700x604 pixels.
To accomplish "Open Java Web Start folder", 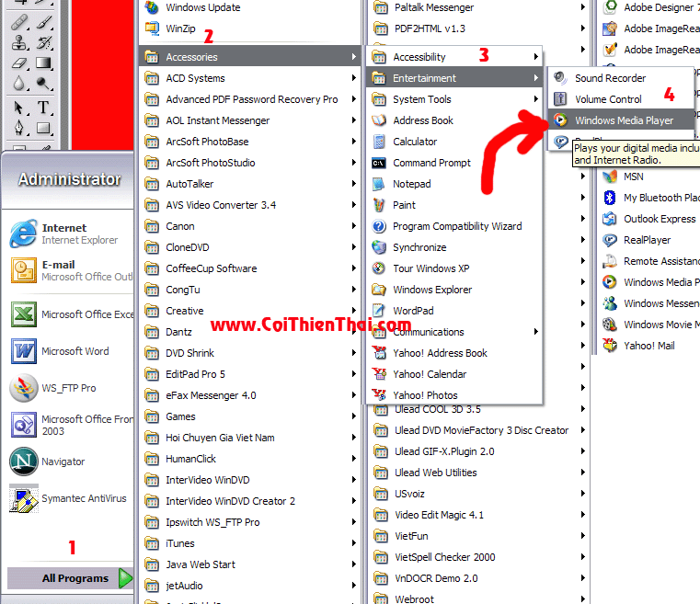I will click(x=249, y=564).
